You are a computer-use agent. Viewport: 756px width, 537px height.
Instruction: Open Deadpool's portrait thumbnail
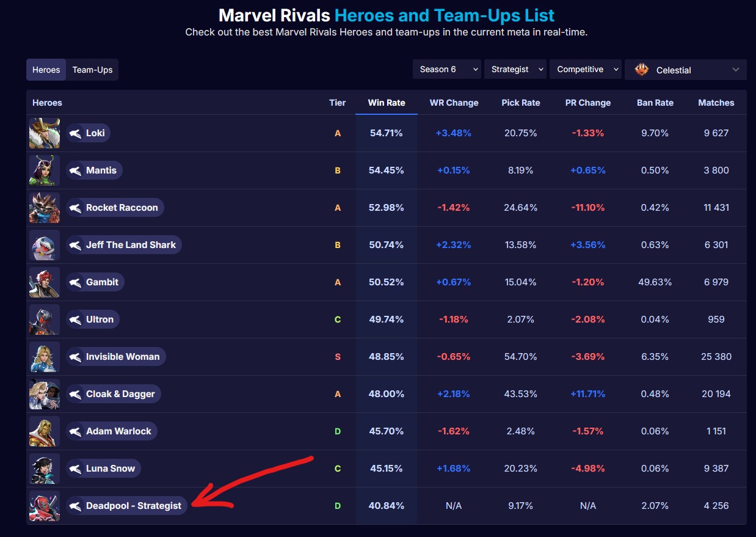click(x=45, y=506)
